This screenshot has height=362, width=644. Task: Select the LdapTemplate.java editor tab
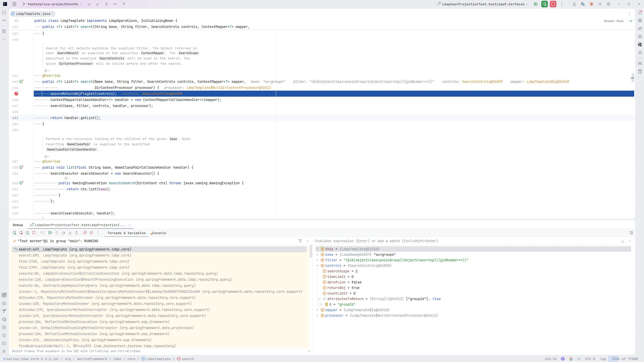[x=33, y=14]
